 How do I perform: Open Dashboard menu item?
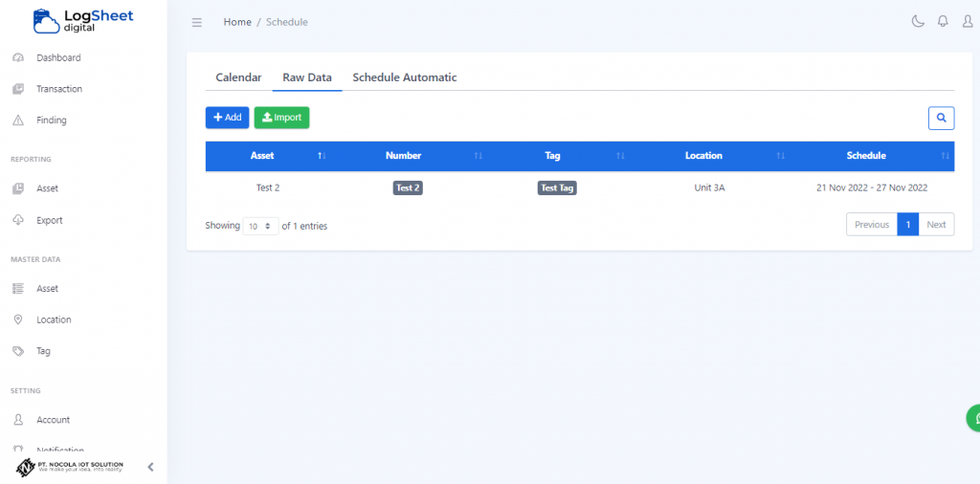pos(58,58)
